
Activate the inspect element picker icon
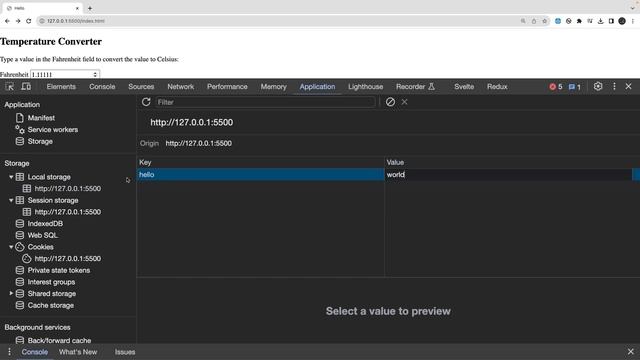click(9, 87)
